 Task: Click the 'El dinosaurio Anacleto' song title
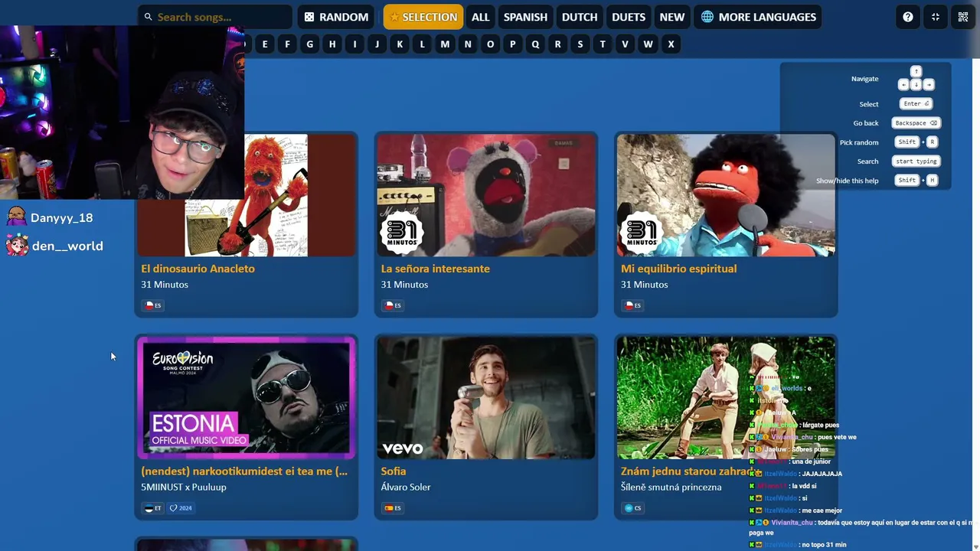point(198,269)
